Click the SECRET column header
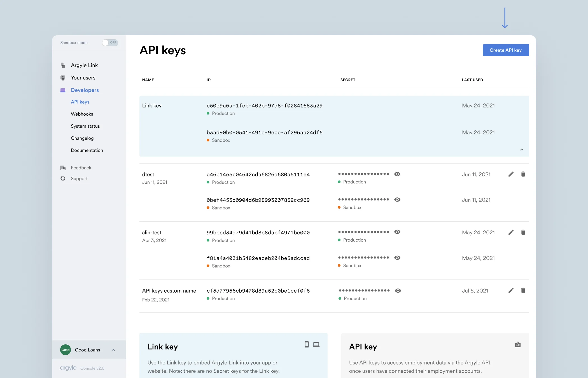Screen dimensions: 588x378 pos(348,80)
